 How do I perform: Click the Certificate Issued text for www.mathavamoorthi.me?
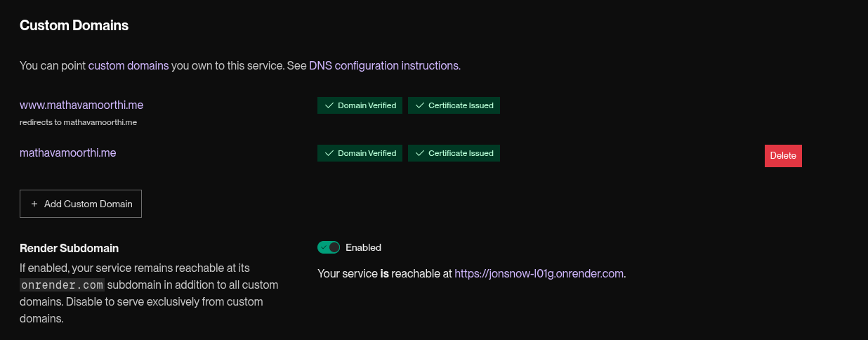[x=461, y=105]
